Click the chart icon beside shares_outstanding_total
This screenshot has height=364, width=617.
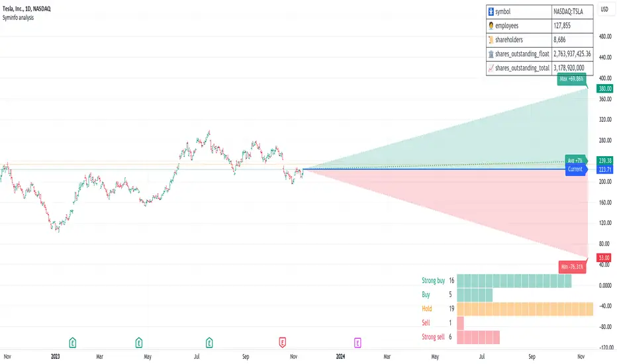tap(491, 68)
